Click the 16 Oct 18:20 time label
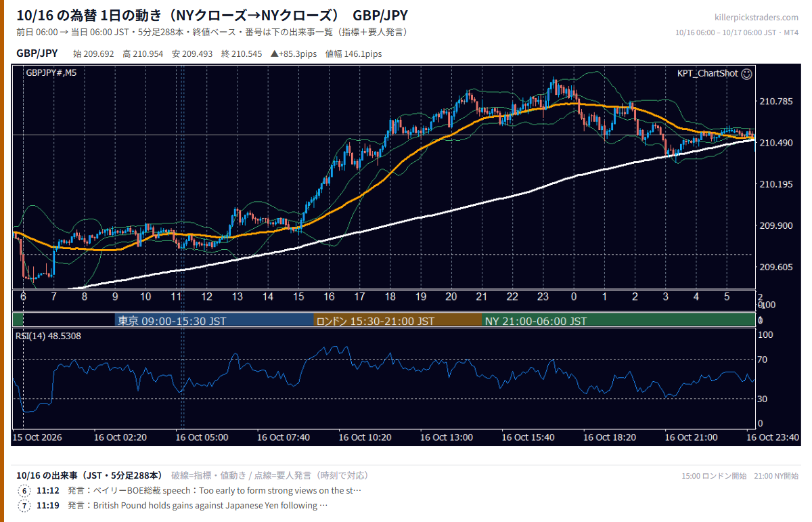 [x=610, y=437]
